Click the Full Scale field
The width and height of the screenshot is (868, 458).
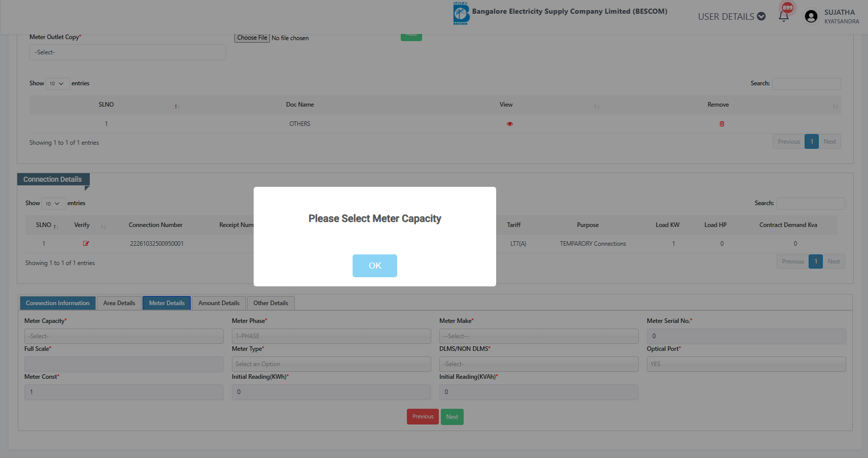(x=124, y=364)
